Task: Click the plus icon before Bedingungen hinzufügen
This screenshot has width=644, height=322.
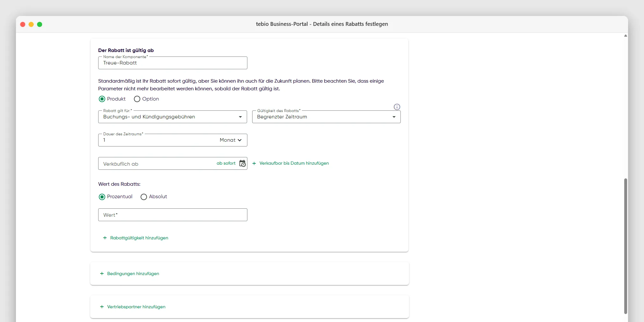Action: pyautogui.click(x=102, y=273)
